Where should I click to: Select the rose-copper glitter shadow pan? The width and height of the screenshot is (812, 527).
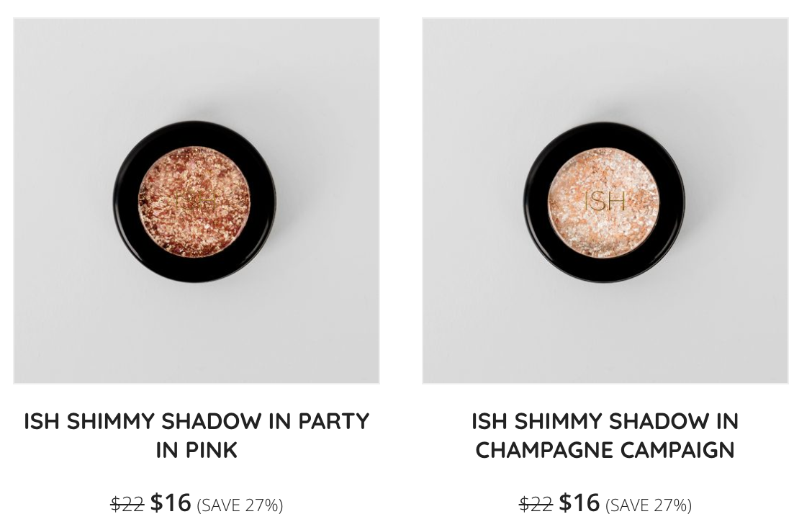point(194,202)
